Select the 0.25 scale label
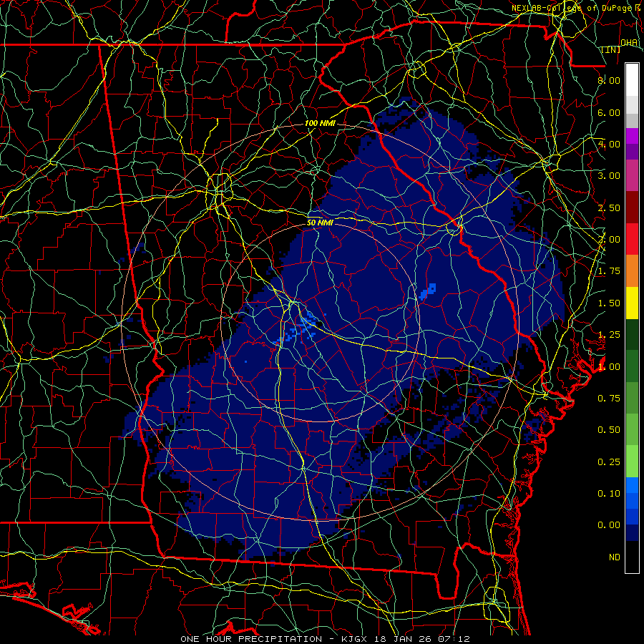The image size is (644, 644). (609, 462)
